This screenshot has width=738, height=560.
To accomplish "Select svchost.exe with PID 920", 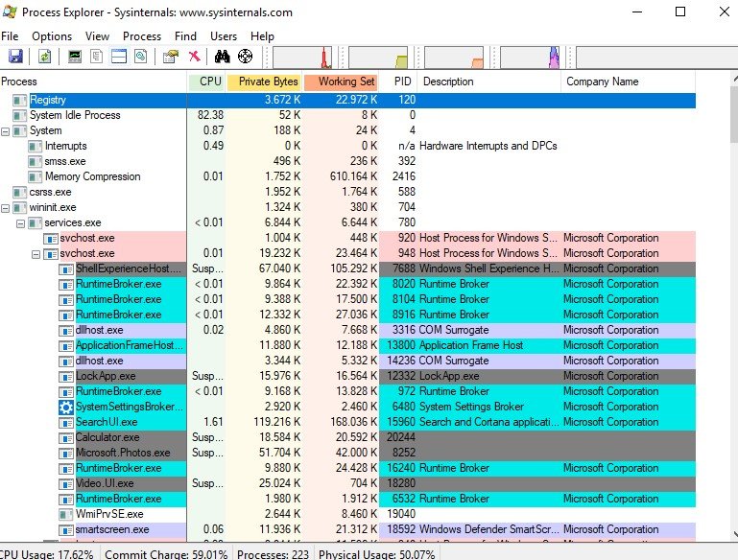I will click(347, 238).
